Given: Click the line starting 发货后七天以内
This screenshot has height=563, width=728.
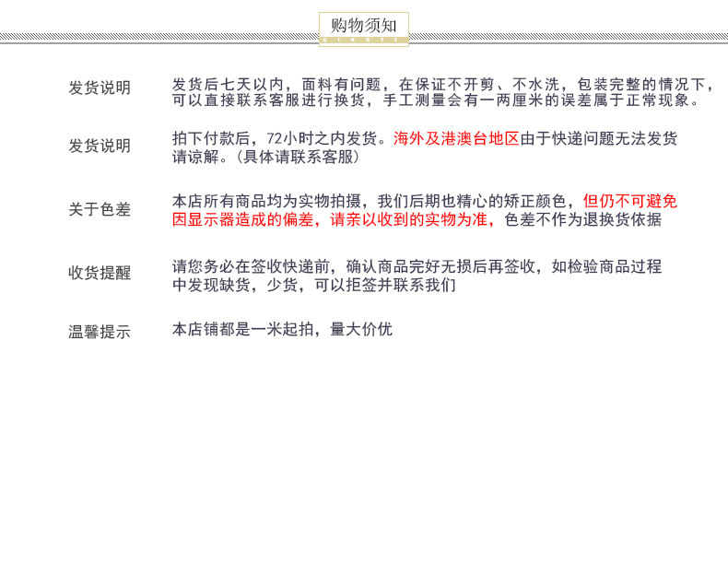Looking at the screenshot, I should point(443,85).
